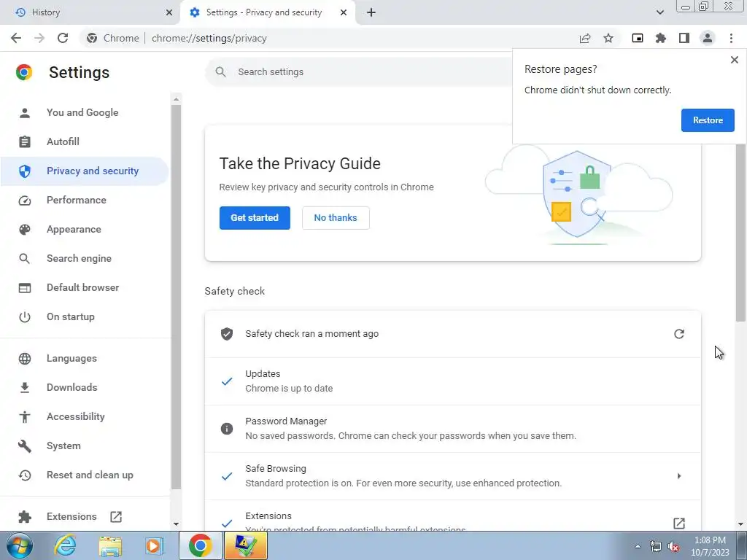
Task: Launch Windows Media Player from taskbar
Action: coord(154,545)
